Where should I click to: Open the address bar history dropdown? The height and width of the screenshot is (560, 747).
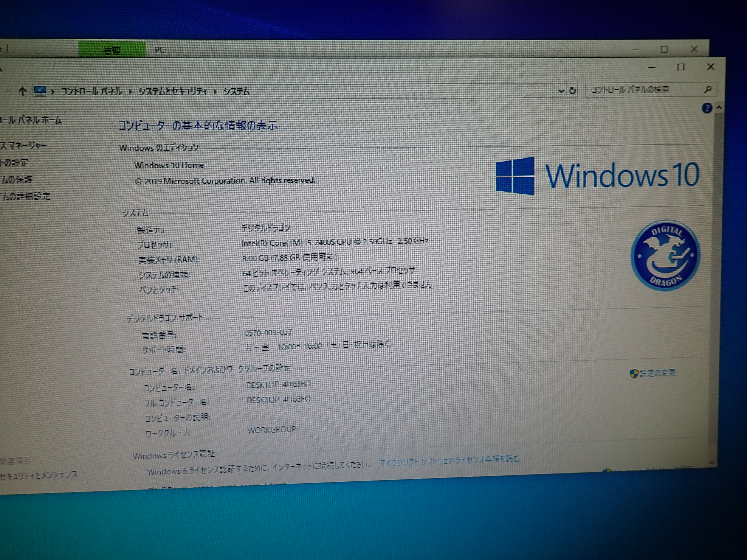[x=561, y=91]
